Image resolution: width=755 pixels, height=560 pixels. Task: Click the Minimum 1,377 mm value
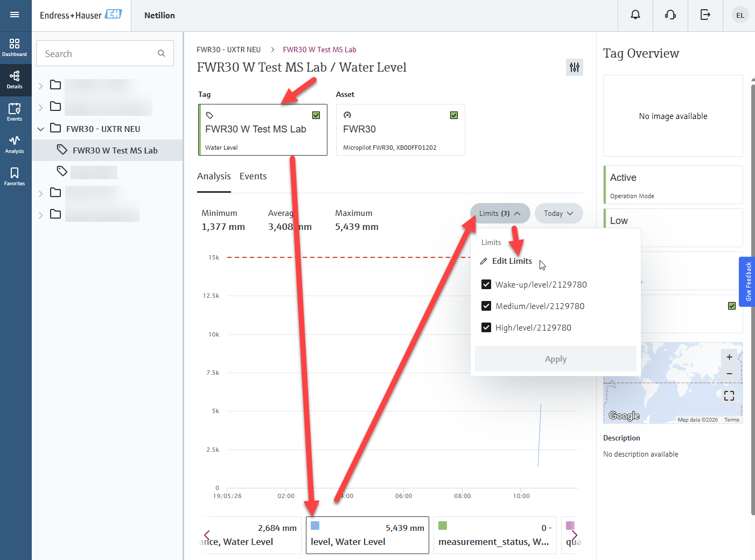click(223, 227)
